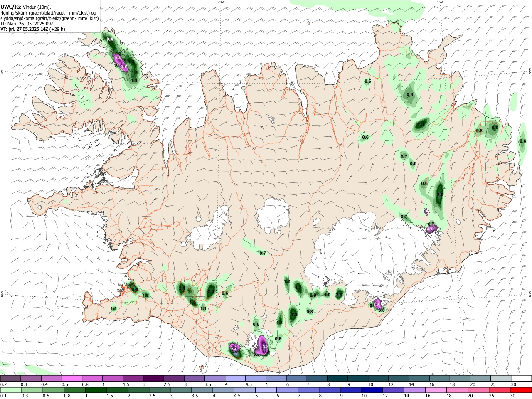
Task: Click the '20W' longitude label
Action: pyautogui.click(x=221, y=2)
